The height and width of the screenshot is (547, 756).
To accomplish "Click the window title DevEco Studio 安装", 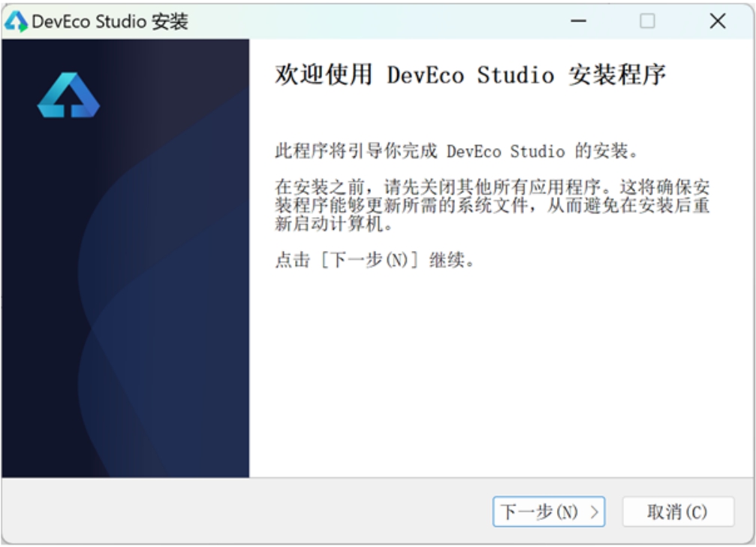I will [x=110, y=22].
